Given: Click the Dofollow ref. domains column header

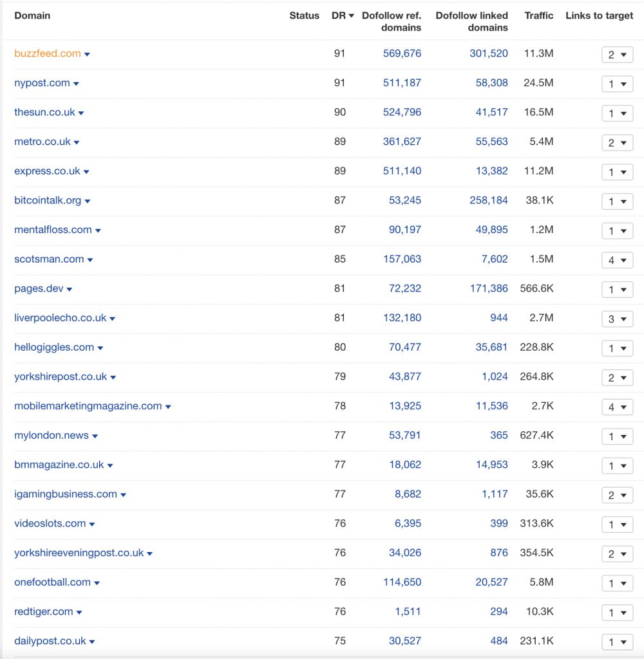Looking at the screenshot, I should tap(391, 21).
